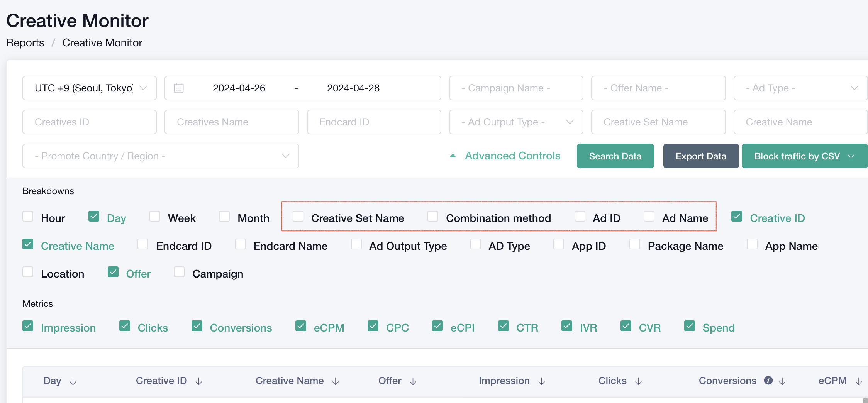Uncheck the eCPM metric
The width and height of the screenshot is (868, 403).
point(301,326)
